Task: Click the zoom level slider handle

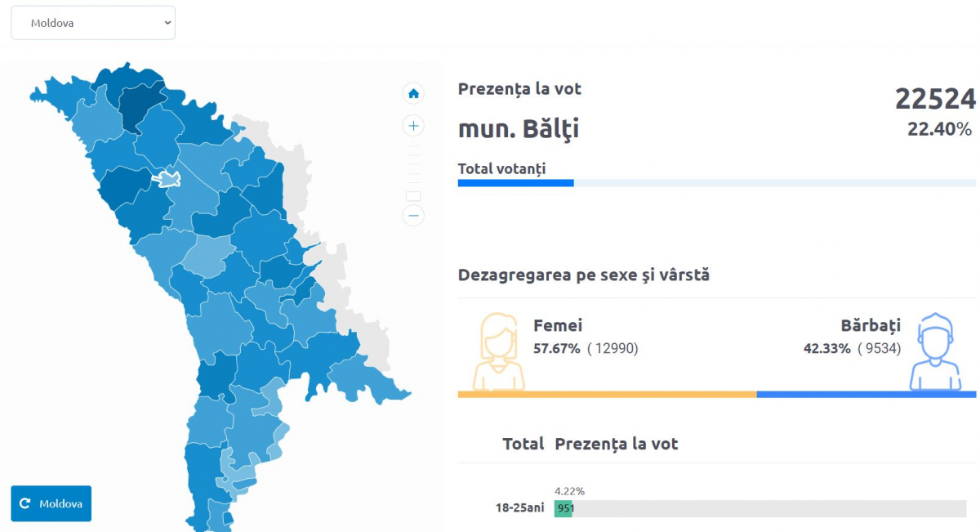Action: click(413, 196)
